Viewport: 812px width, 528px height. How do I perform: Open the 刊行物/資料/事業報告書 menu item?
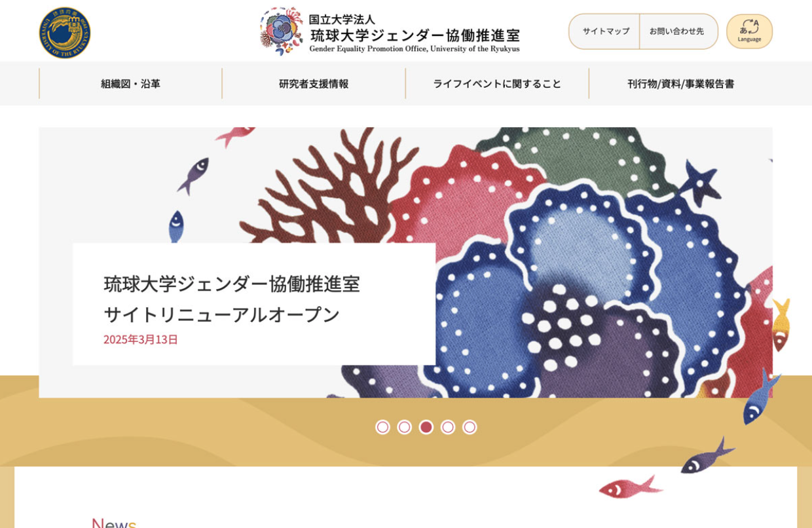coord(680,84)
